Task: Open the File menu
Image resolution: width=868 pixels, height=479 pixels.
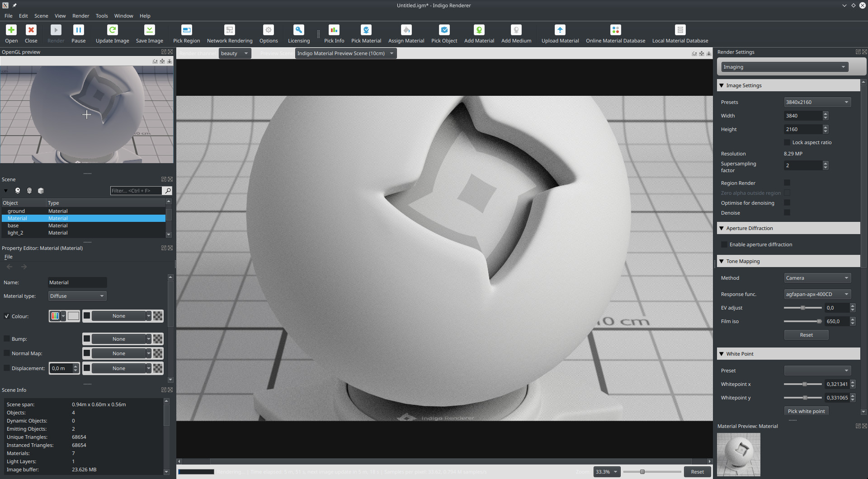Action: 9,16
